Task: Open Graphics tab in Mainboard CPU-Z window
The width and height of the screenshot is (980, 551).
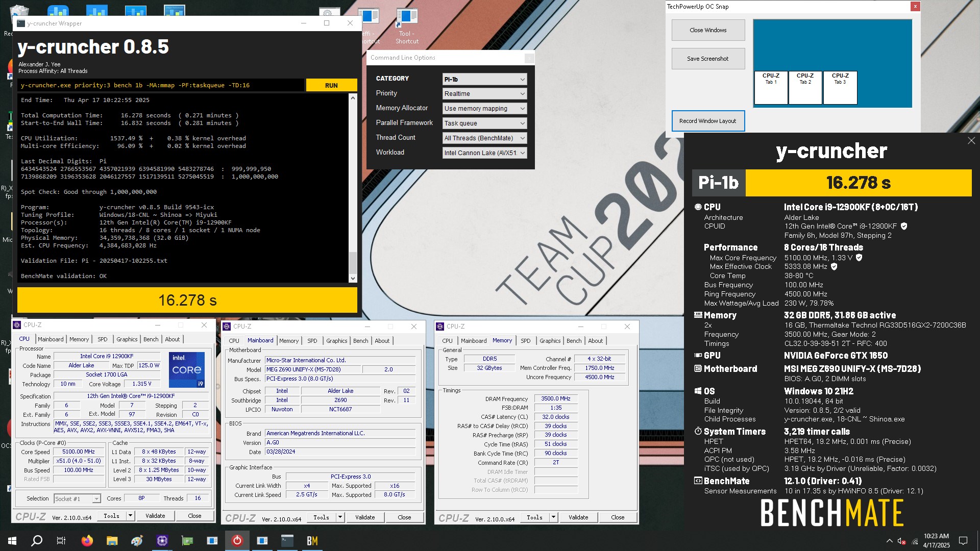Action: pos(336,341)
